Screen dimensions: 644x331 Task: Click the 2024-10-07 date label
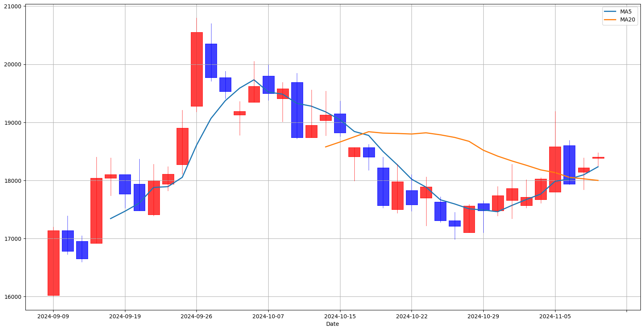(268, 317)
